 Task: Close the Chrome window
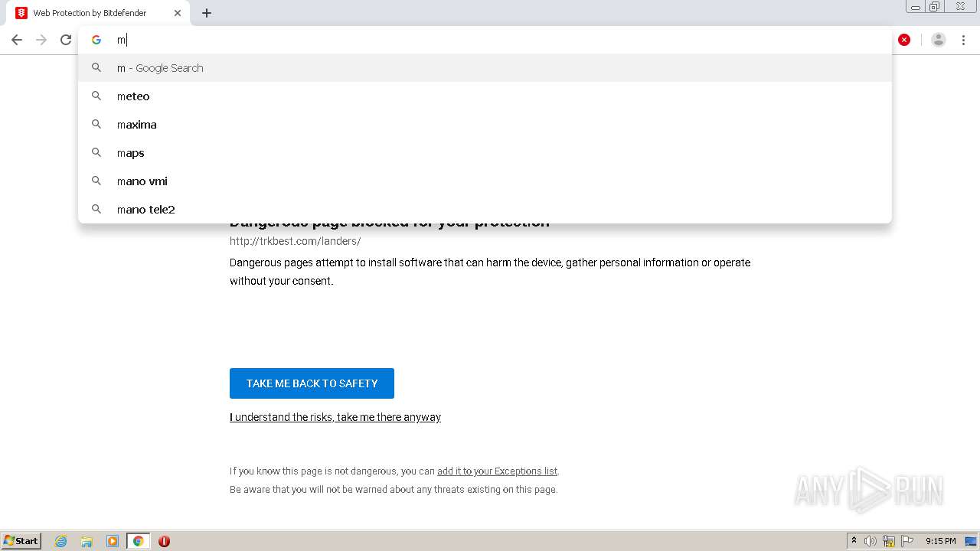coord(961,7)
